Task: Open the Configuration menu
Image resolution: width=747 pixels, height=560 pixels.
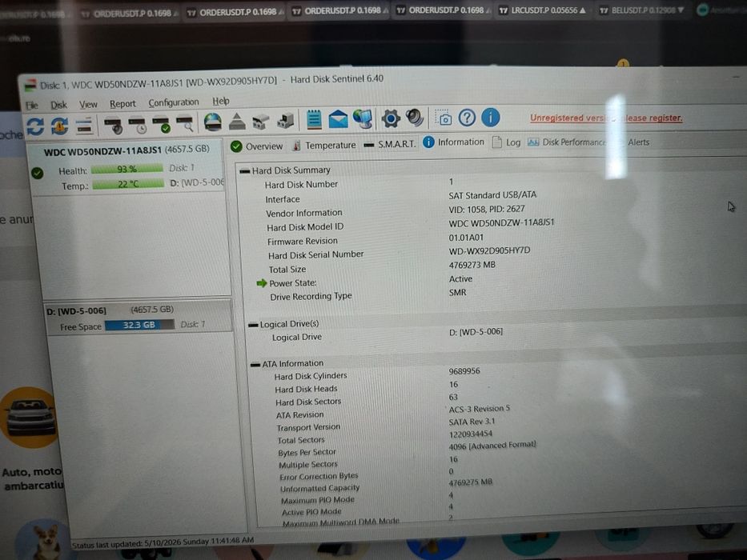Action: (174, 102)
